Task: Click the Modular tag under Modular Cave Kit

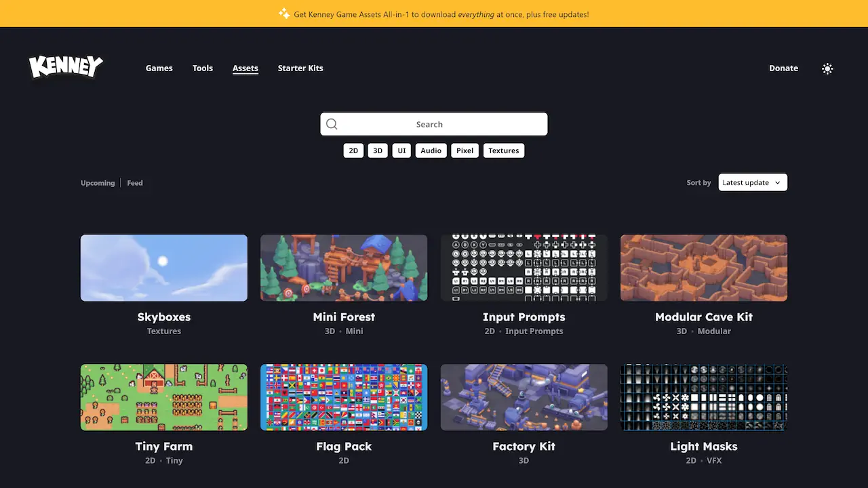Action: click(714, 331)
